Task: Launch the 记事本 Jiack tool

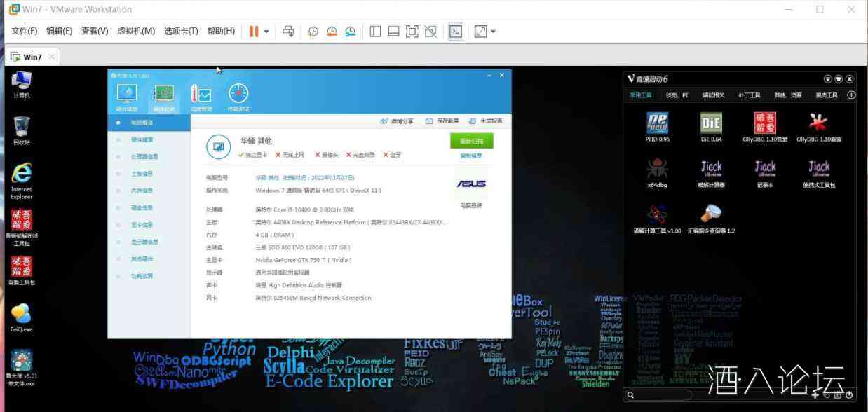Action: (x=765, y=173)
